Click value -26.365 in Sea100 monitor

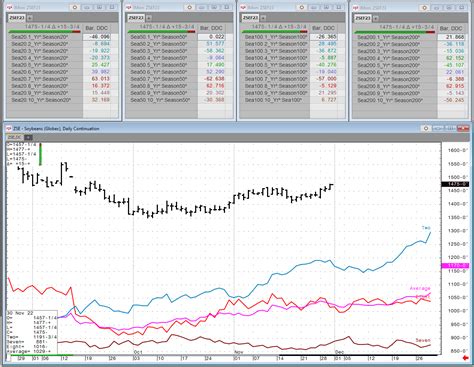(326, 37)
